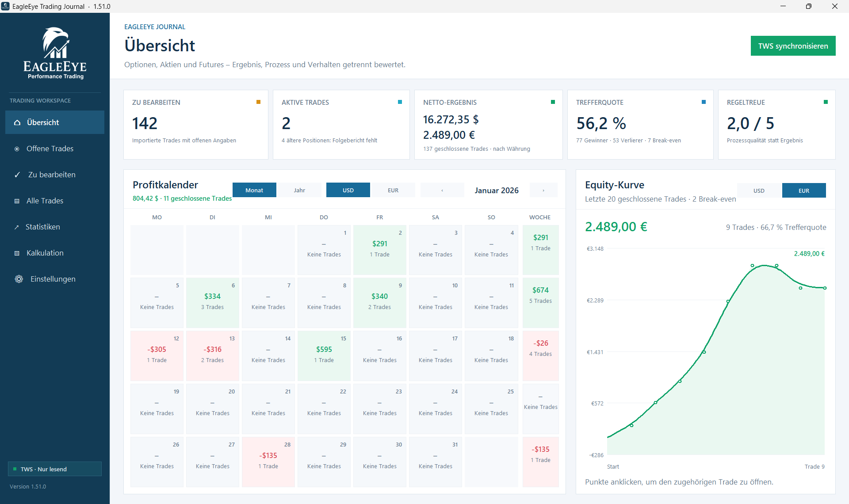This screenshot has height=504, width=849.
Task: Open the January 15 cell showing $595
Action: [x=324, y=355]
